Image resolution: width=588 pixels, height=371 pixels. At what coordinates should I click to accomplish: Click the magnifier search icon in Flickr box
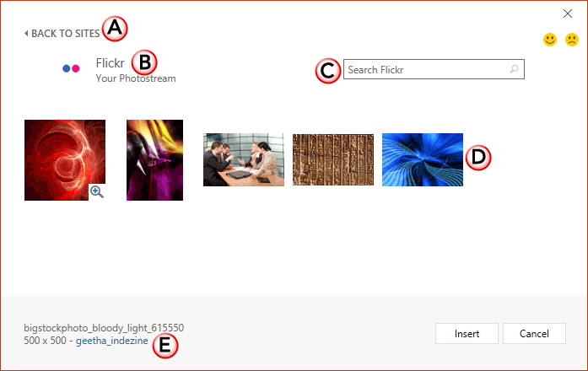pos(514,69)
